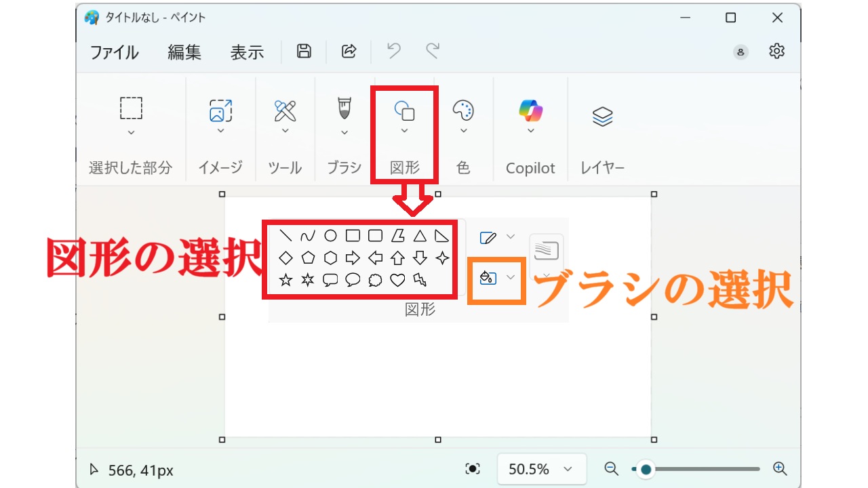Select the lightning bolt shape

click(x=420, y=280)
